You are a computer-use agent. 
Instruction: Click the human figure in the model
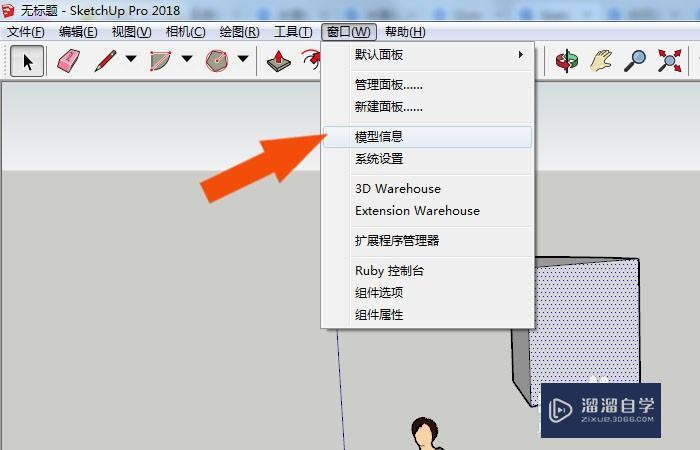click(426, 434)
